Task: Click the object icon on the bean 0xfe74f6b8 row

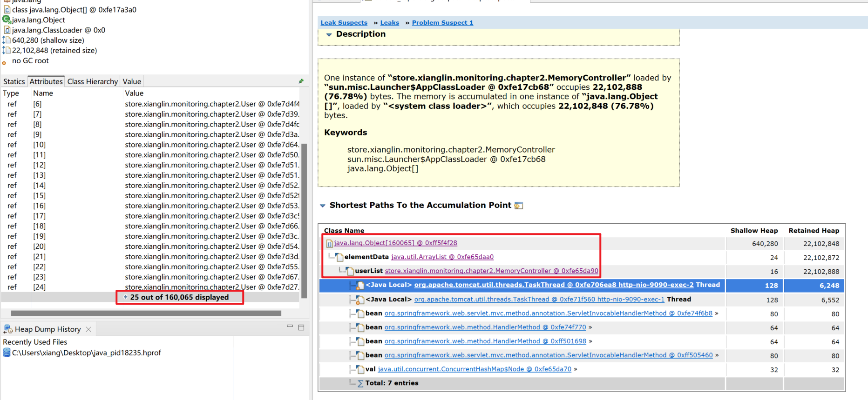Action: tap(360, 313)
